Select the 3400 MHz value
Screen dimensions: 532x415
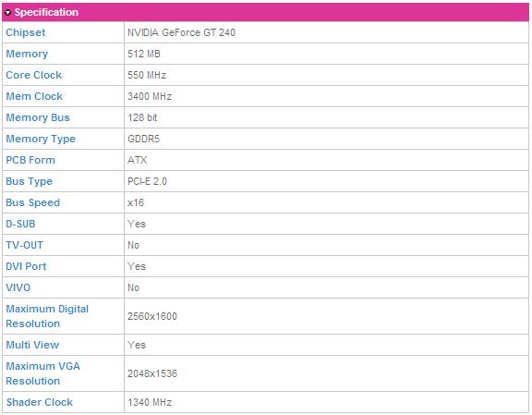150,96
